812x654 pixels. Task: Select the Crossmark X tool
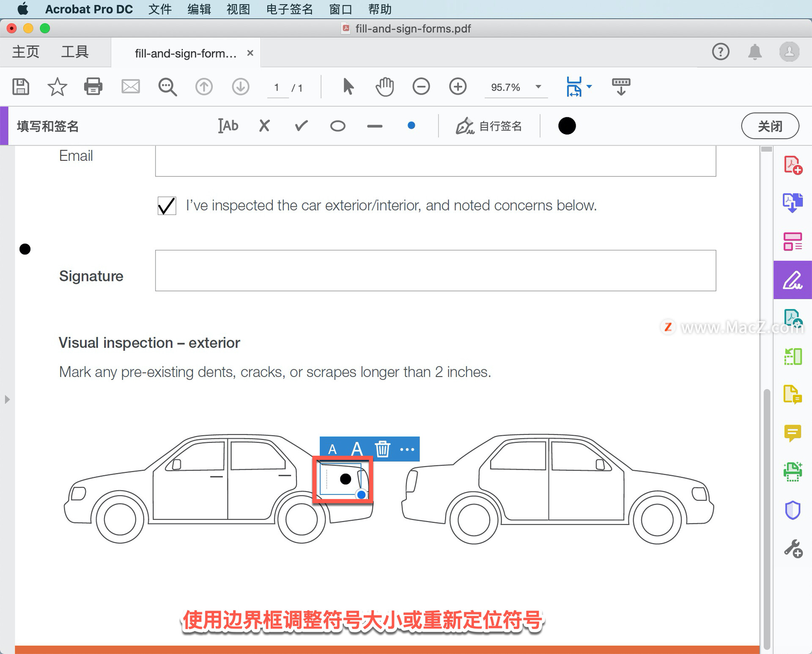[x=264, y=126]
